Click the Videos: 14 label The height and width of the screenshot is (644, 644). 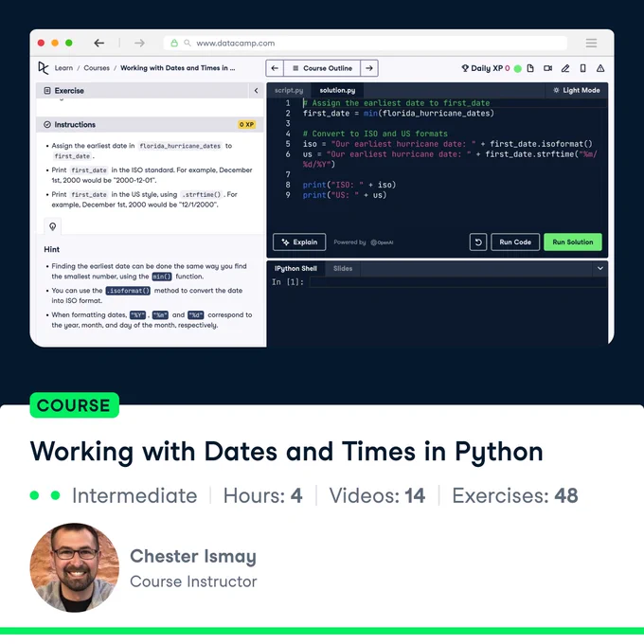pyautogui.click(x=377, y=495)
